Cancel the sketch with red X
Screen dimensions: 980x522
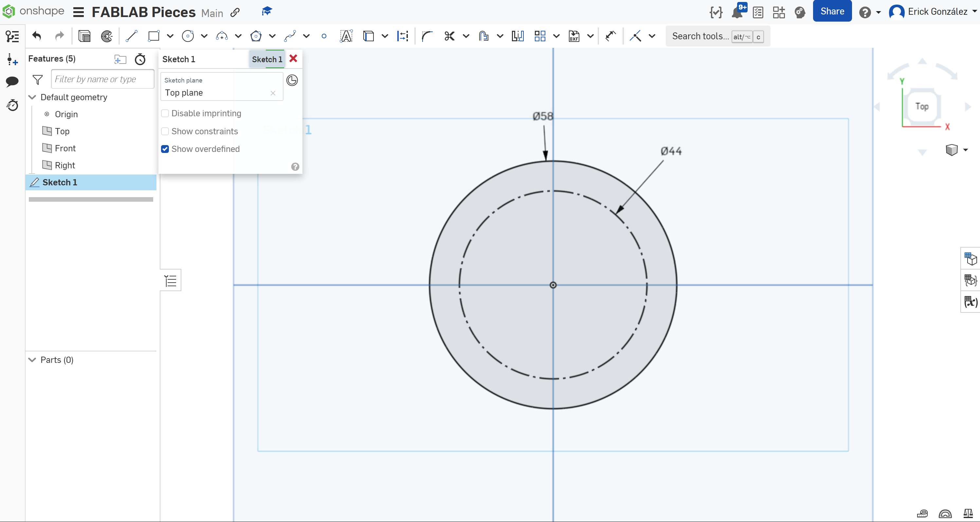[293, 59]
